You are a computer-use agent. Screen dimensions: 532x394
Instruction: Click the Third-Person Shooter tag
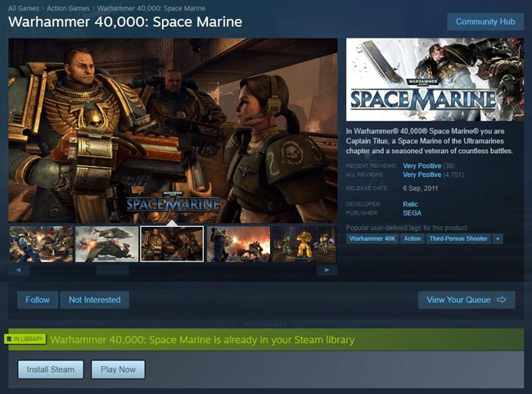tap(458, 238)
